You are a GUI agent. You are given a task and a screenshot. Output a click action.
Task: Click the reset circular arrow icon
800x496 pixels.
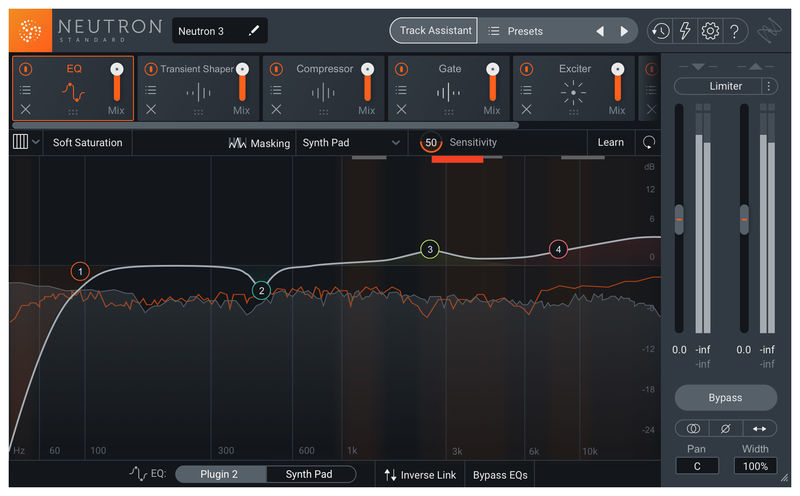[648, 142]
